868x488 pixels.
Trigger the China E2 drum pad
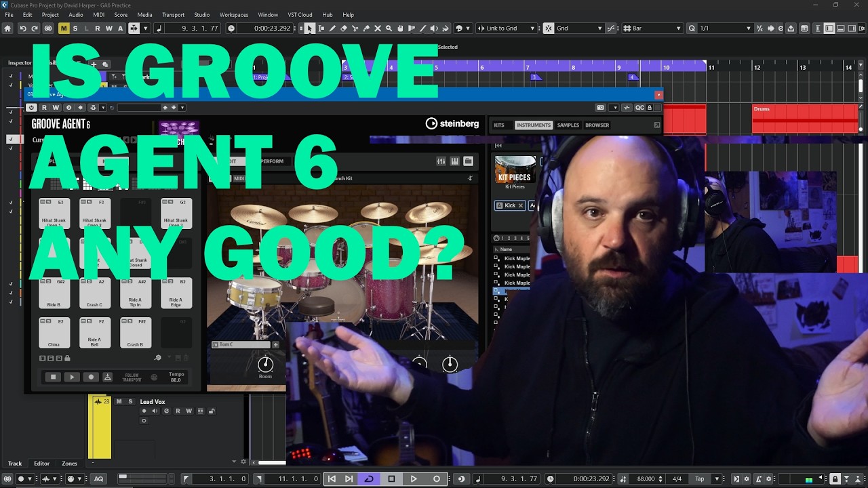(x=54, y=333)
